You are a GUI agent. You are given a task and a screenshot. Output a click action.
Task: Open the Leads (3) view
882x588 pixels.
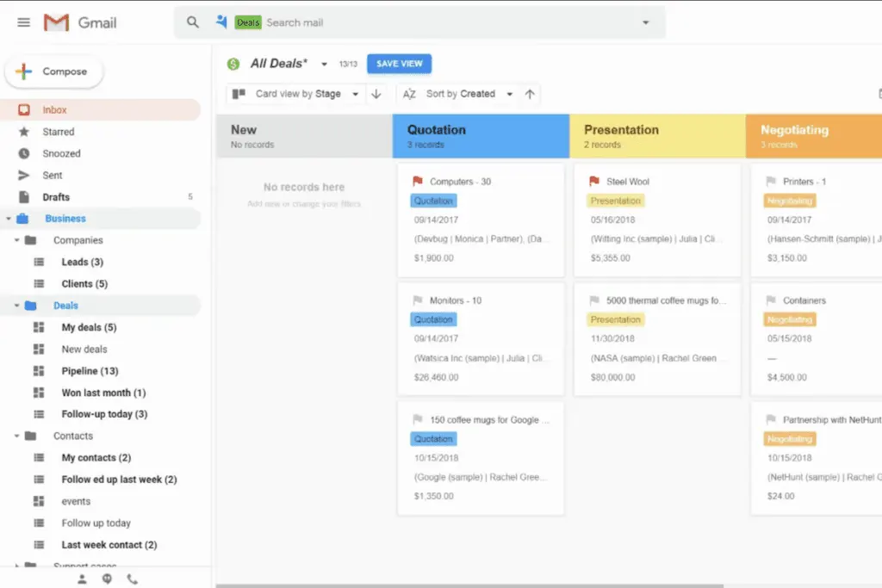pyautogui.click(x=82, y=262)
